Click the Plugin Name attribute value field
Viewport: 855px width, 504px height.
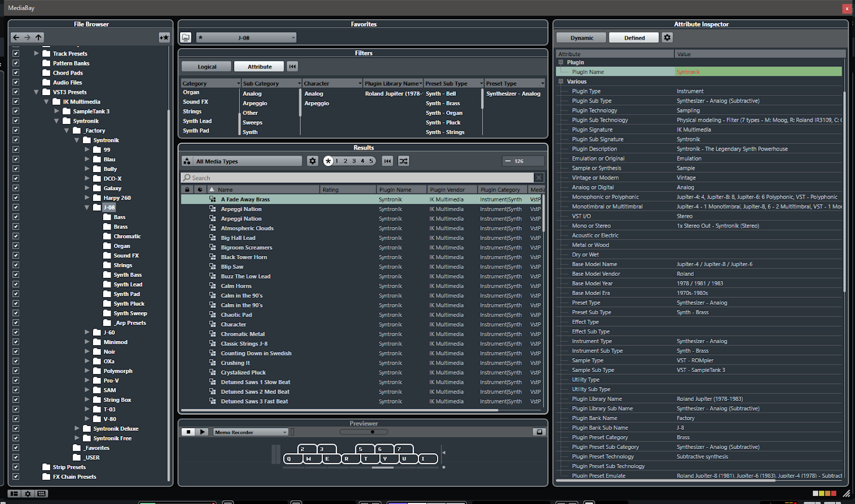(758, 72)
